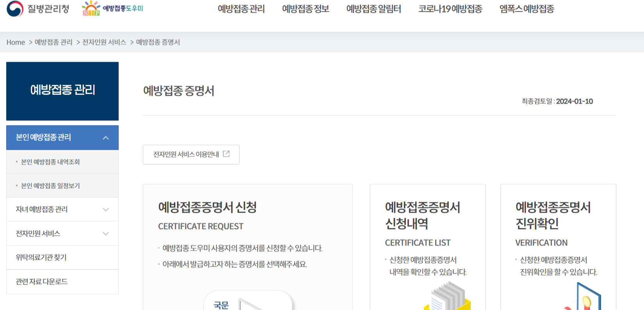Click the 예방접종 증명서 page title

[x=179, y=91]
